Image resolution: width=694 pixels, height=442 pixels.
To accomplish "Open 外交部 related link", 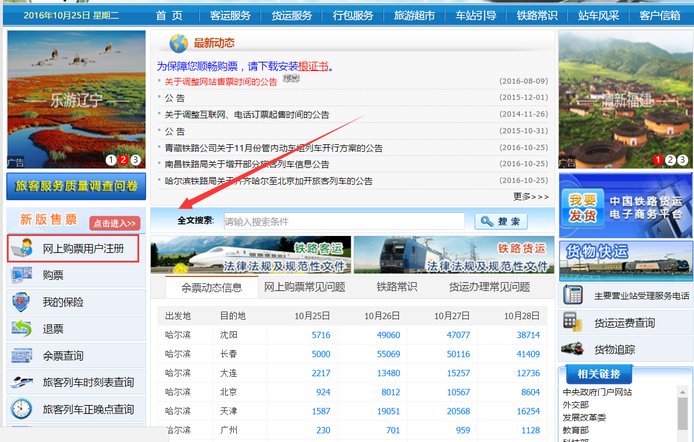I will click(x=575, y=405).
